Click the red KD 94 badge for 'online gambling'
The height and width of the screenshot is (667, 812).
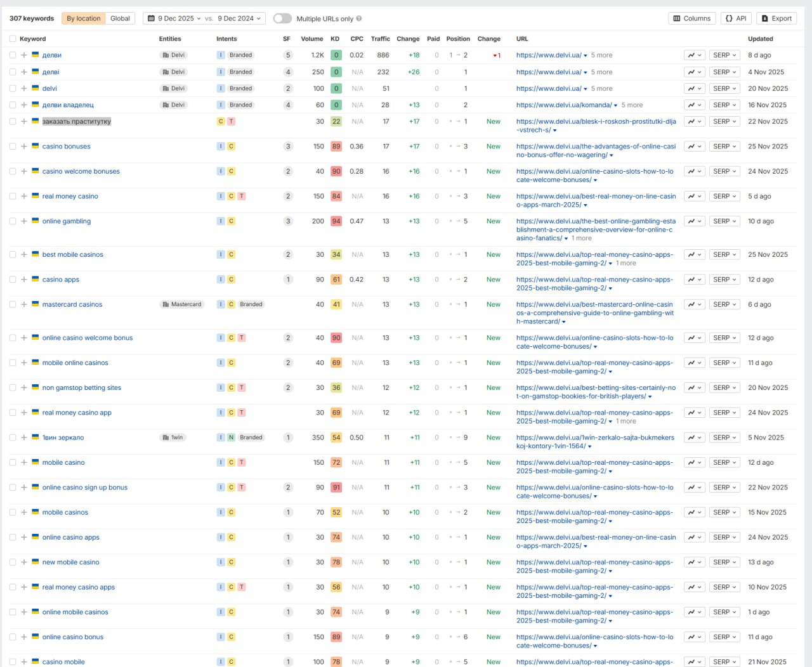[336, 221]
